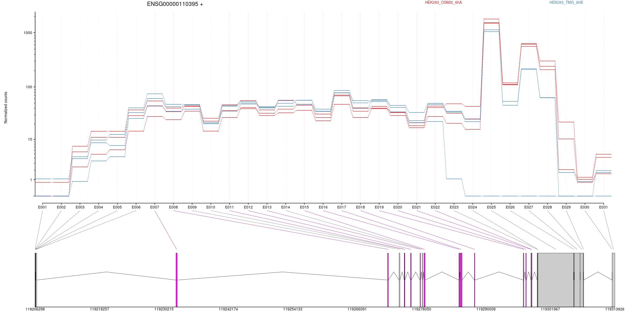Screen dimensions: 644x322
Task: Click exon label E015
Action: pyautogui.click(x=304, y=207)
